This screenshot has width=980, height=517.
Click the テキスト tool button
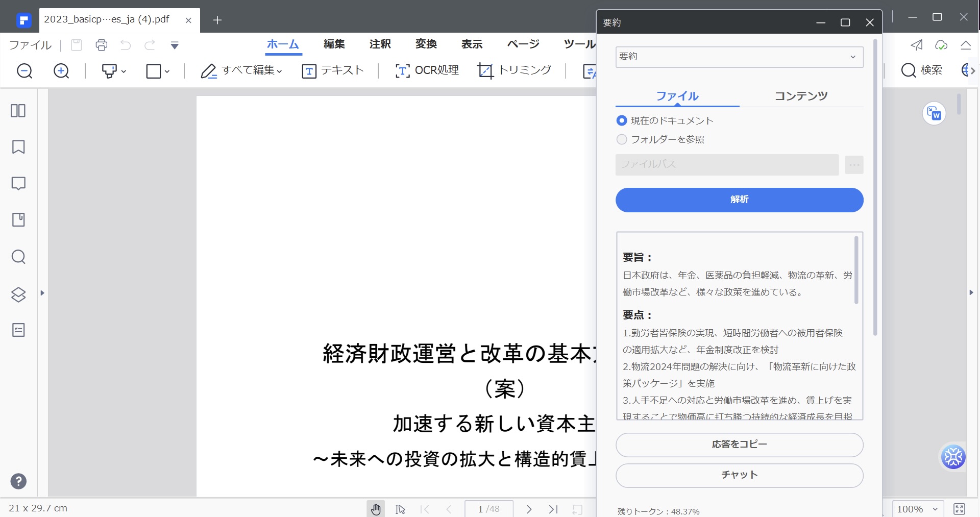(333, 70)
